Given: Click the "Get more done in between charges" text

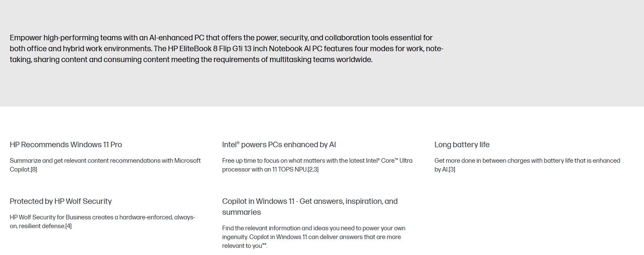Looking at the screenshot, I should tap(527, 161).
